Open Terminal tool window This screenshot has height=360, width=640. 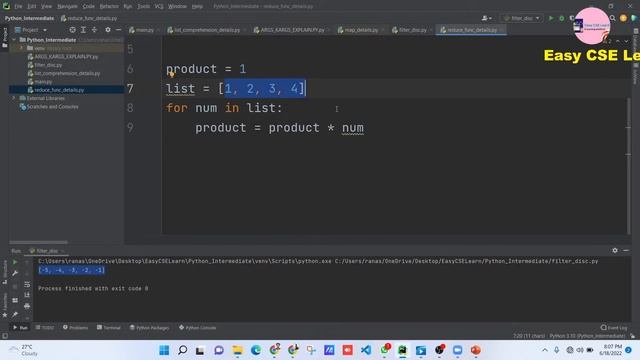(109, 328)
